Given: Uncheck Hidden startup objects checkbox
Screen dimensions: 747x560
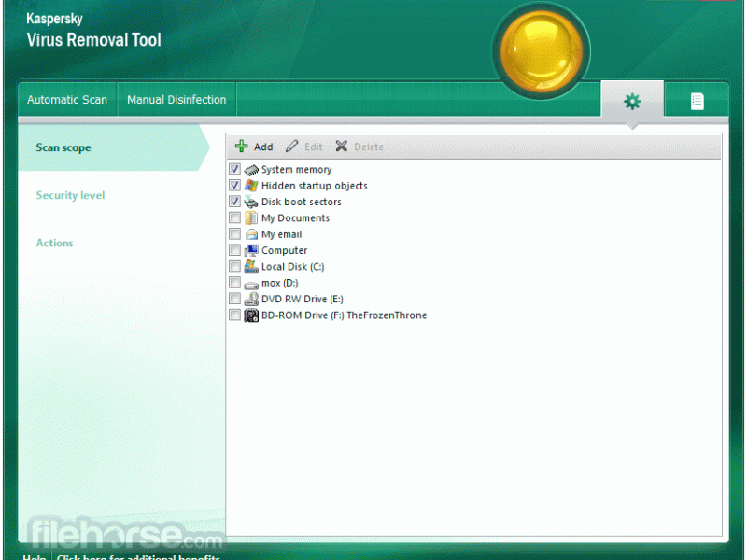Looking at the screenshot, I should click(x=234, y=185).
